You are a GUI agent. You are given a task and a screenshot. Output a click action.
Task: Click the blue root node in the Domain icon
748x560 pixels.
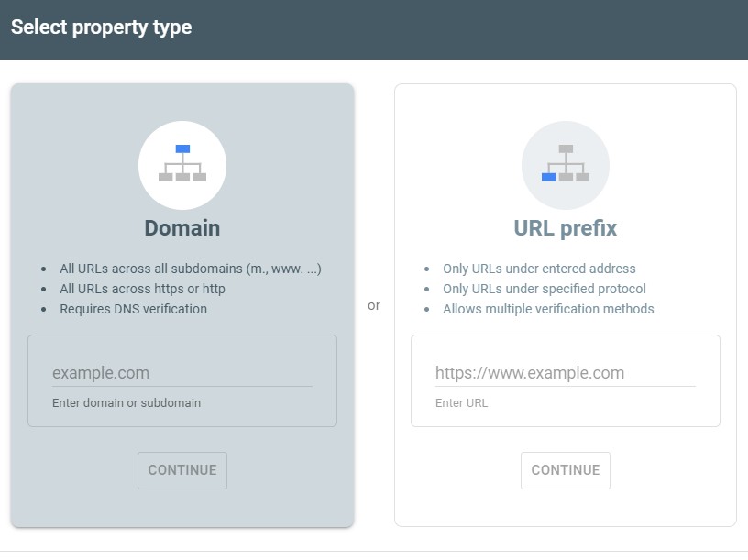pos(182,148)
